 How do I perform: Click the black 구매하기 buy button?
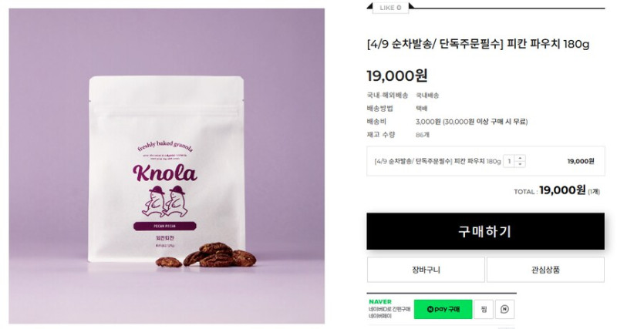tap(485, 231)
